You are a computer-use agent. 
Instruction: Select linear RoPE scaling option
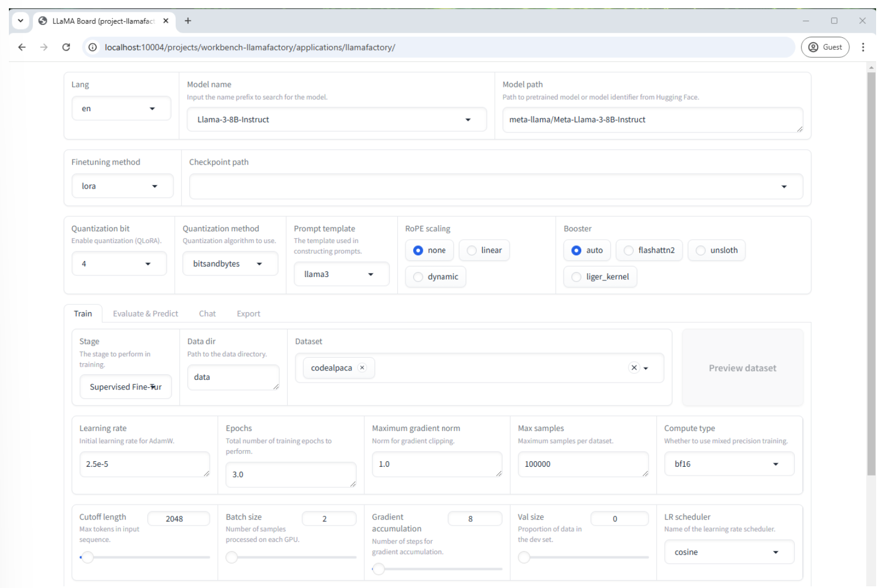click(472, 250)
